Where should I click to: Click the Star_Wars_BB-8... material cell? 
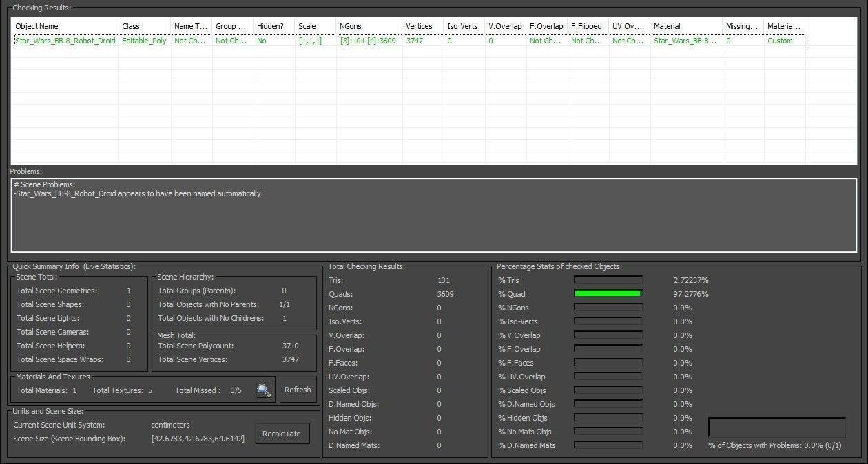(685, 41)
